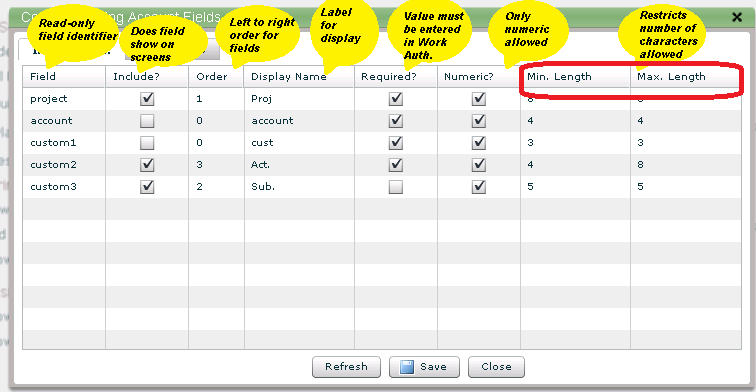Edit Min. Length in account row
The height and width of the screenshot is (392, 756).
click(x=575, y=121)
